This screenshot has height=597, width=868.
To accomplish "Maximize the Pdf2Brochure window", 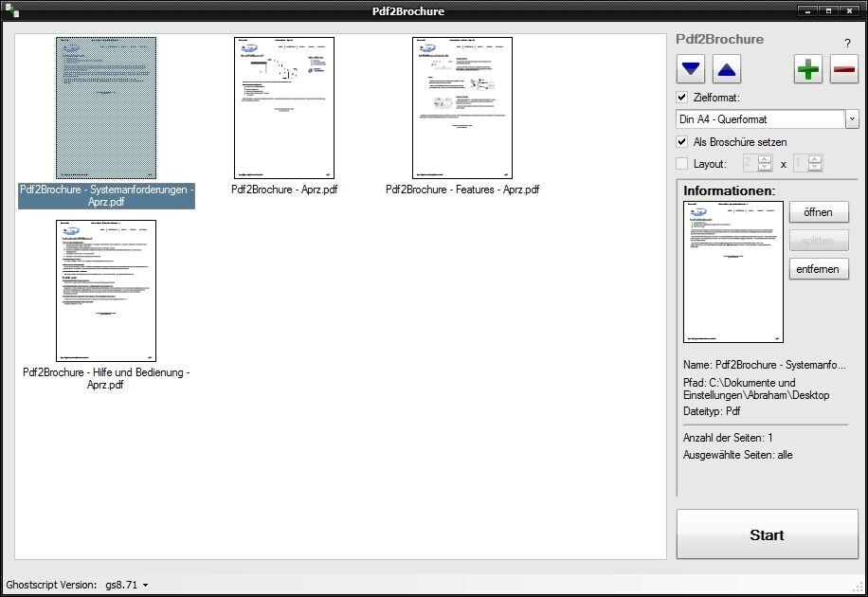I will click(x=829, y=10).
